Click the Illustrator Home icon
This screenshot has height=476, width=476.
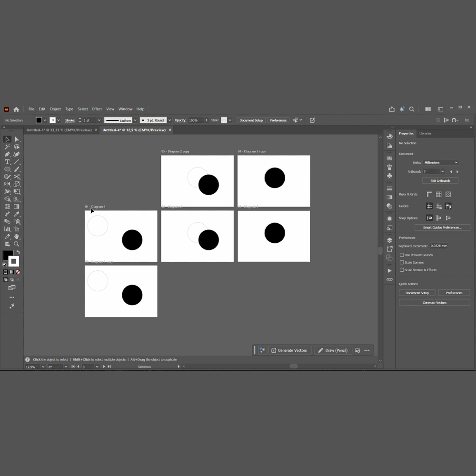pos(16,109)
